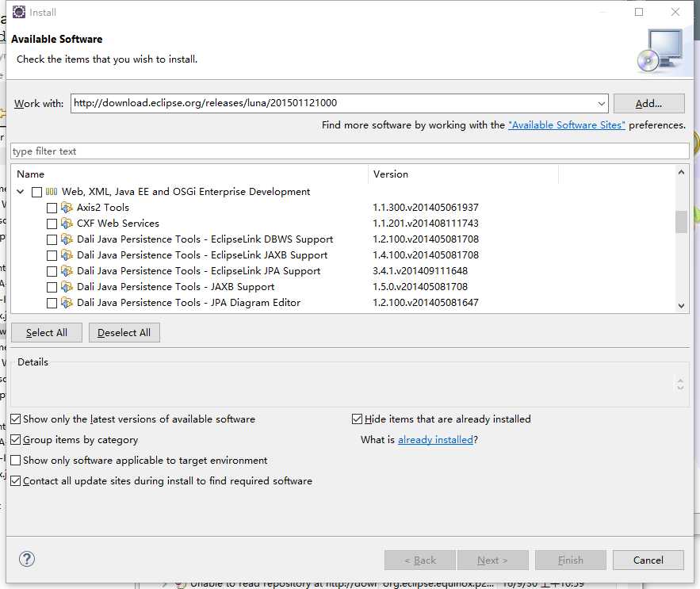700x589 pixels.
Task: Click version 1.5.0.v201405081708
Action: point(420,287)
